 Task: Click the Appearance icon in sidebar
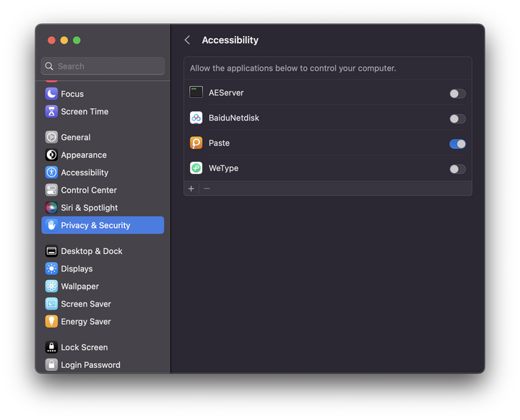(51, 155)
